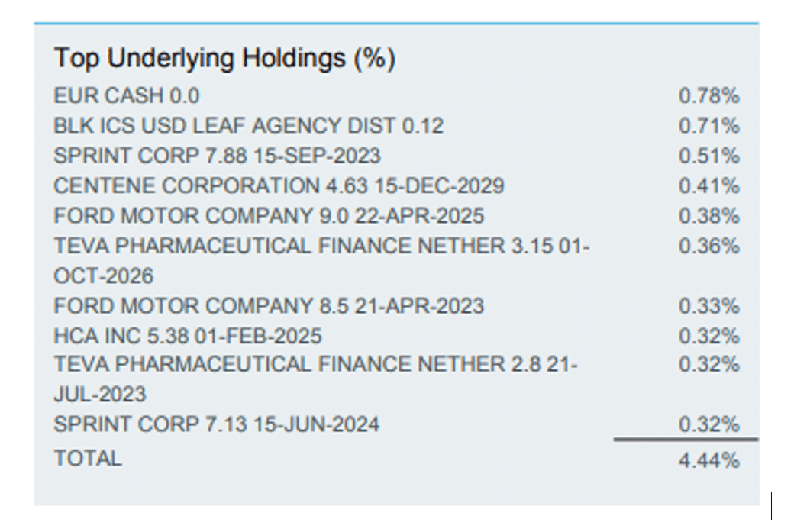Click the Top Underlying Holdings heading

click(x=224, y=59)
